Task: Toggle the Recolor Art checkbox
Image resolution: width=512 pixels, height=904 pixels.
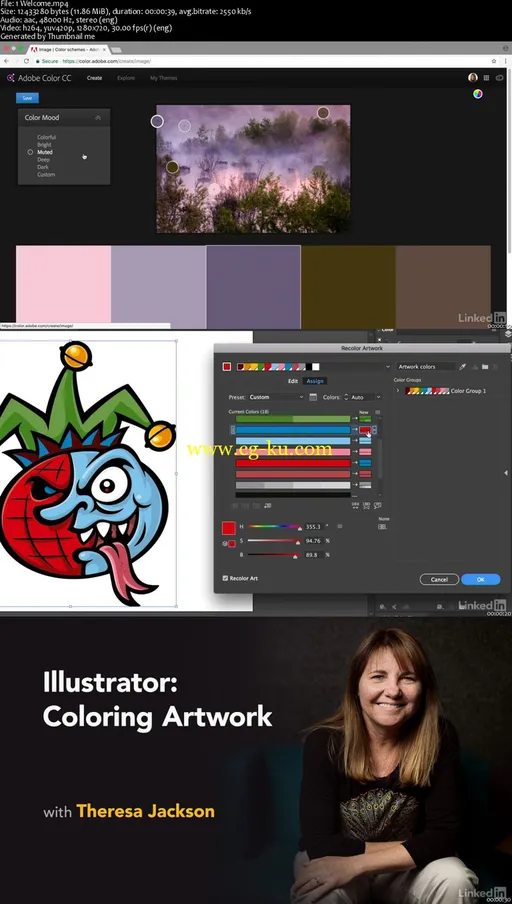Action: click(225, 578)
